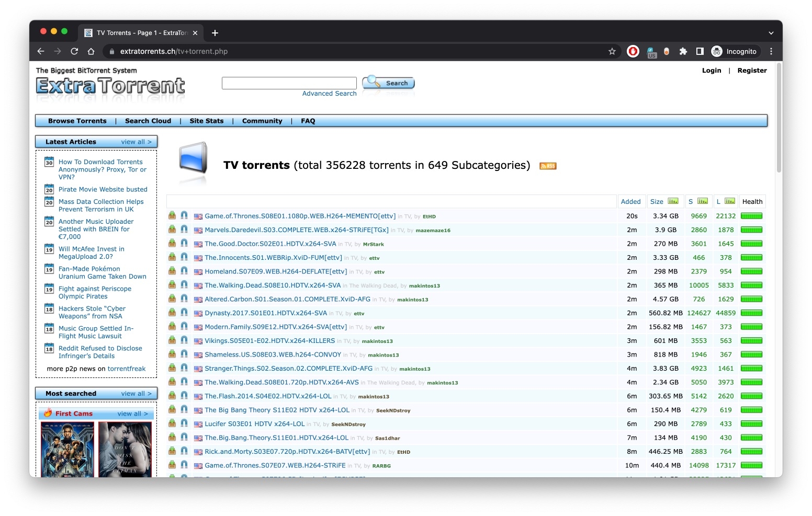Open magnet link for The.Innocents.S01.WEBRip
812x516 pixels.
click(x=184, y=257)
